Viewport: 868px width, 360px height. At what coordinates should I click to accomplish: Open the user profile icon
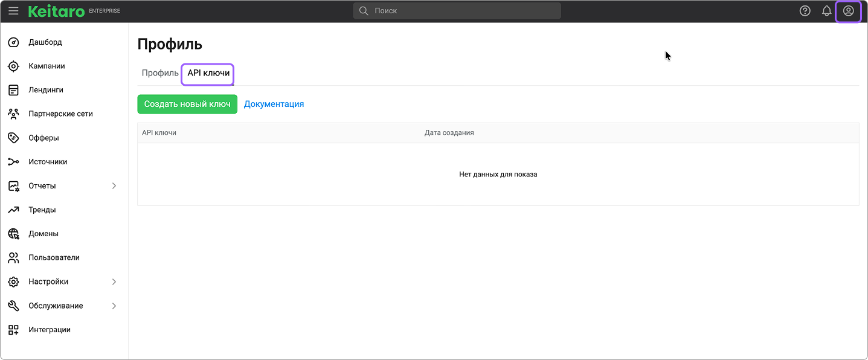848,11
